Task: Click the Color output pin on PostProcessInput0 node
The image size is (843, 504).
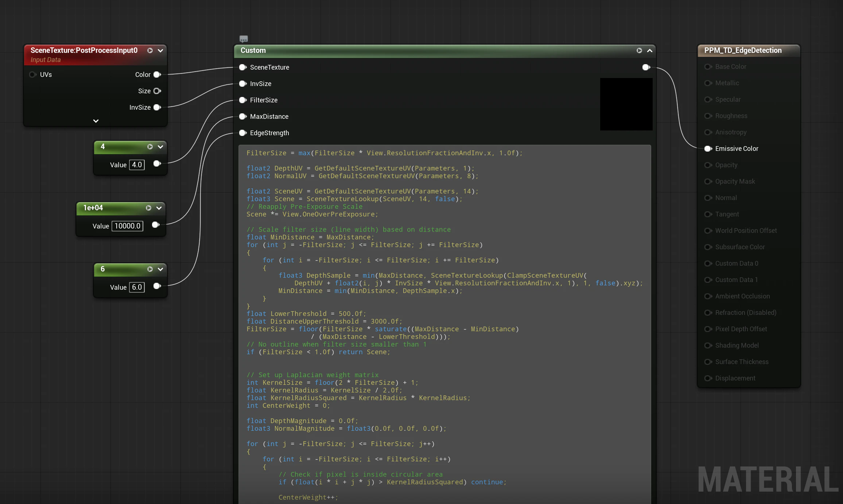Action: point(158,74)
